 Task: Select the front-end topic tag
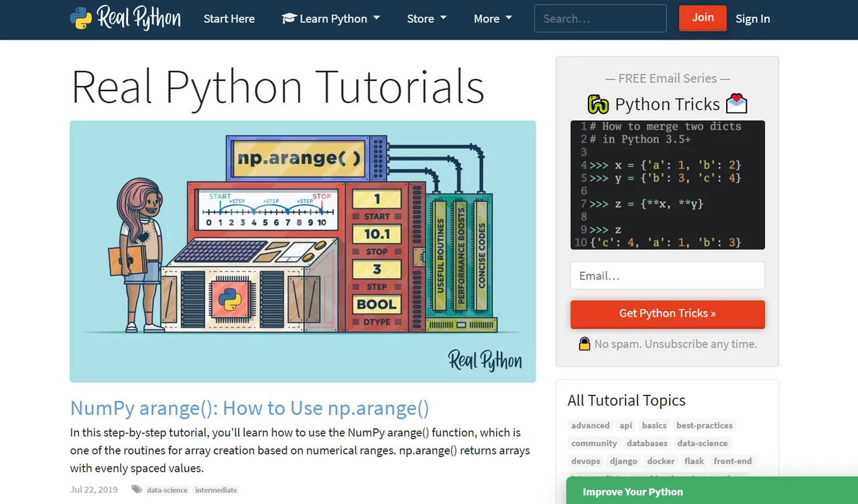(x=733, y=461)
